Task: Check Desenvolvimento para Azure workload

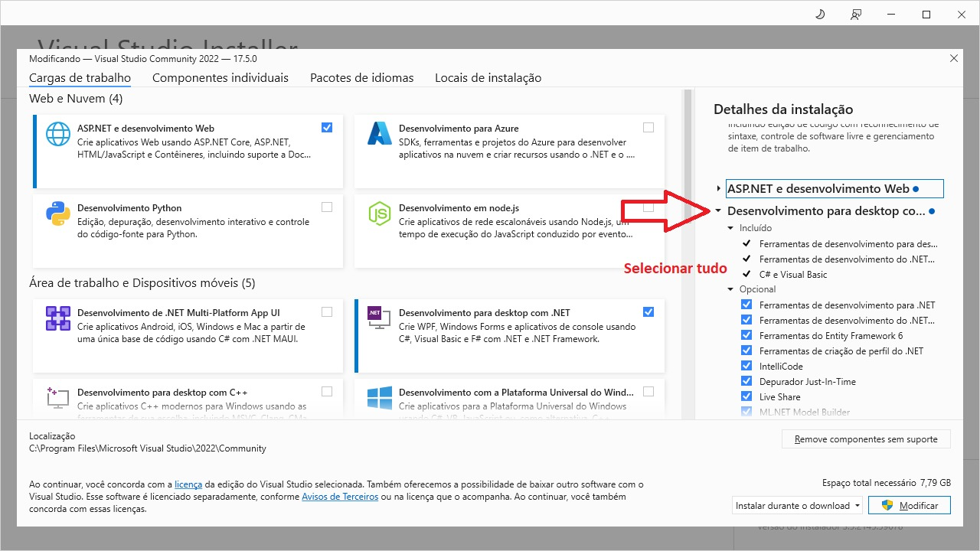Action: (648, 128)
